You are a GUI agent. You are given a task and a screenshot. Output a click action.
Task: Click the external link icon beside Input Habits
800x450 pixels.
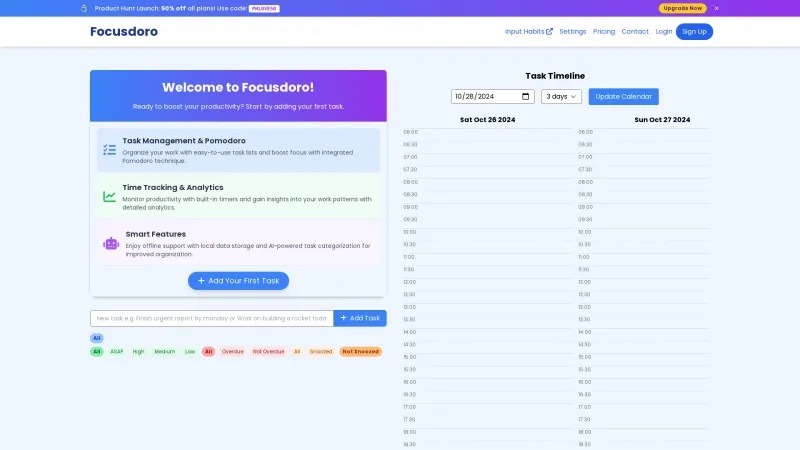point(549,32)
